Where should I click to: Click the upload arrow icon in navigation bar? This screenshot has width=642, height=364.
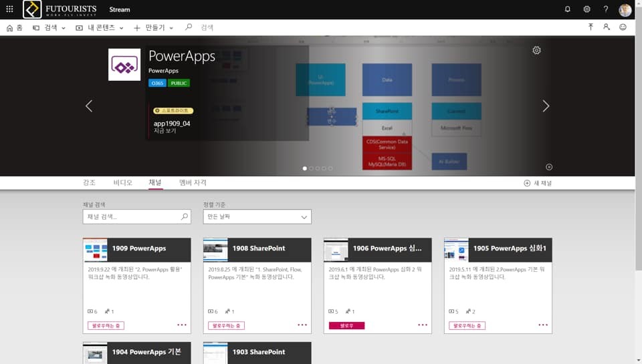(x=591, y=27)
